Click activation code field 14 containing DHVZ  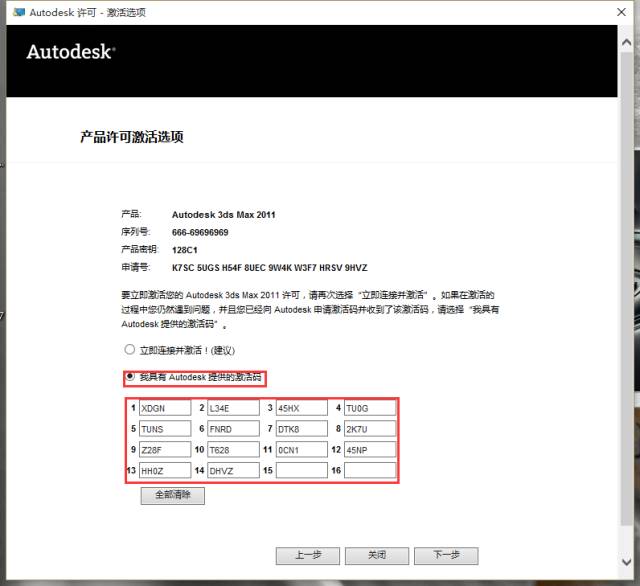[233, 470]
